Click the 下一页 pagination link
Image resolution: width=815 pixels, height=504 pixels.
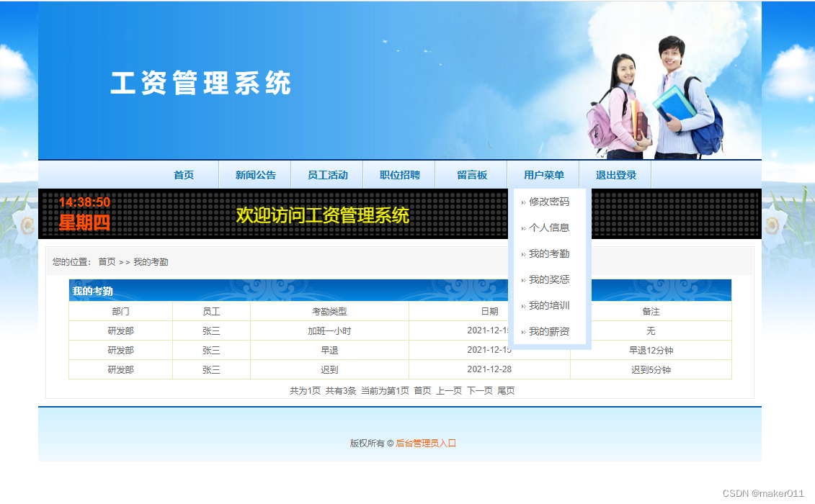pos(480,391)
